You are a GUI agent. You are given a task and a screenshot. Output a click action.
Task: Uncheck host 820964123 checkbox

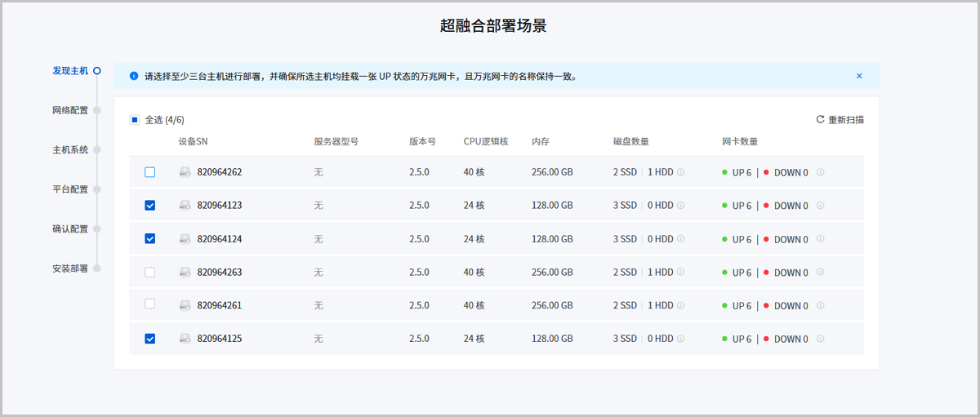[x=149, y=206]
